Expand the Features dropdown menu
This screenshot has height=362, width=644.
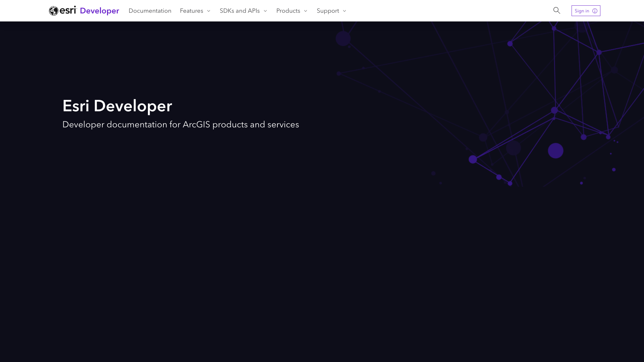192,11
